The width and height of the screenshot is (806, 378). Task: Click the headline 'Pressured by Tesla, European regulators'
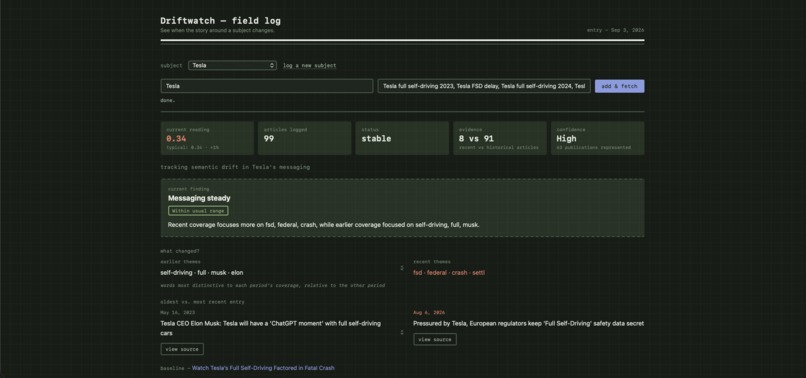(528, 323)
